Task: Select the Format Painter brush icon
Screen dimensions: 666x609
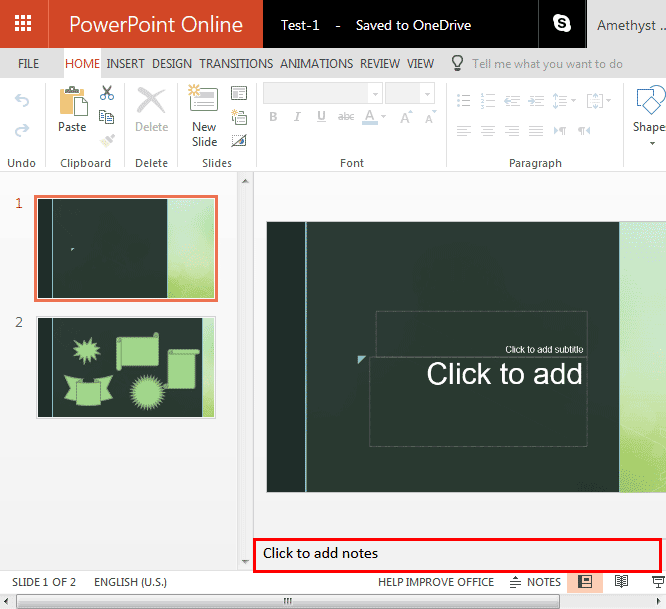Action: [x=107, y=140]
